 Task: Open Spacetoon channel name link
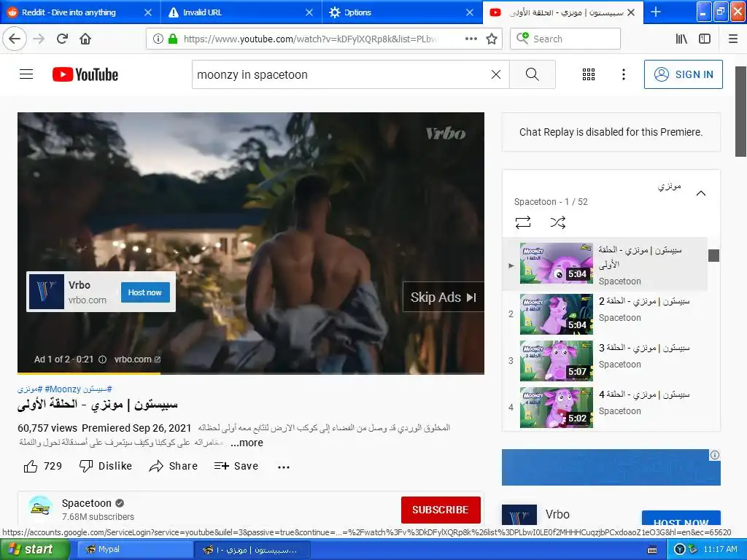[87, 503]
